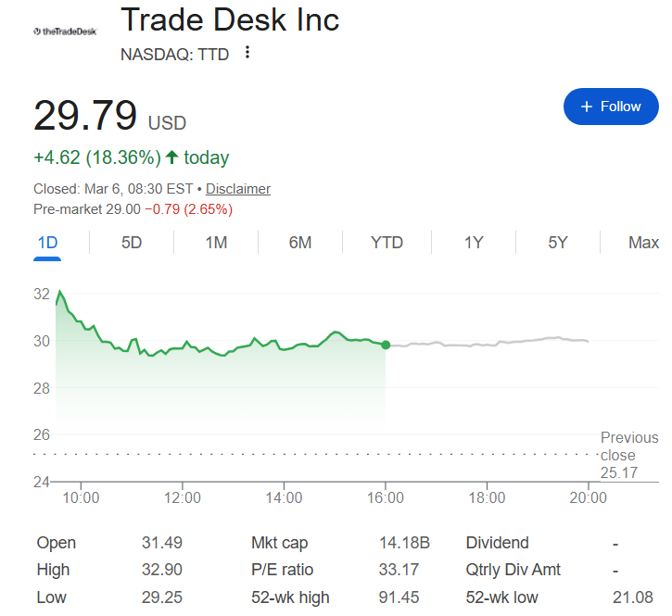Switch to the 1Y chart tab

pyautogui.click(x=474, y=243)
